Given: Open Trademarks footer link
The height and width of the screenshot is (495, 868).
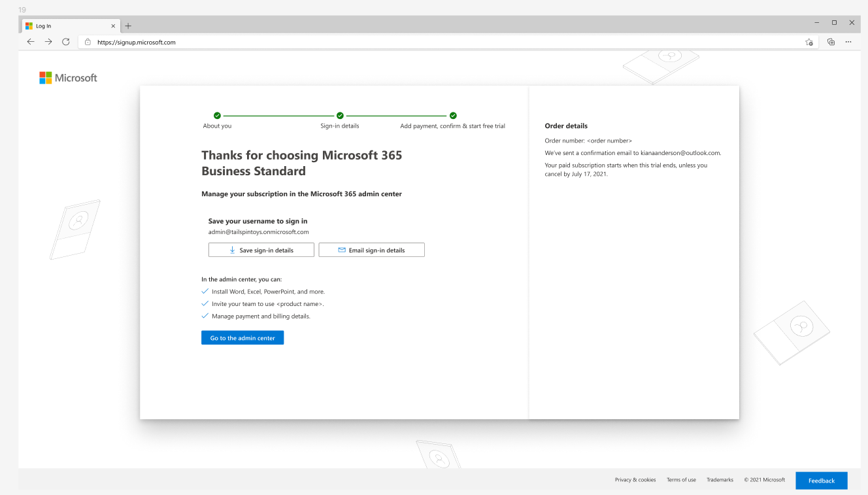Looking at the screenshot, I should [720, 480].
